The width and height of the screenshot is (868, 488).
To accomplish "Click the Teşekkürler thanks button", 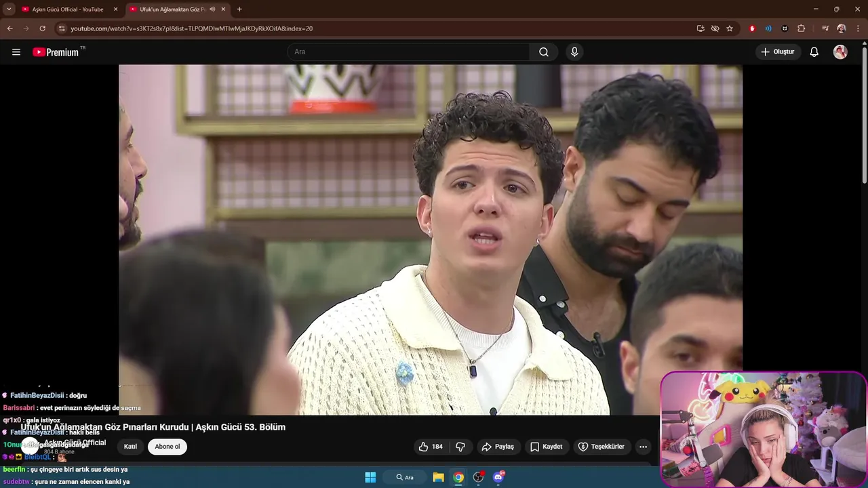I will click(601, 447).
